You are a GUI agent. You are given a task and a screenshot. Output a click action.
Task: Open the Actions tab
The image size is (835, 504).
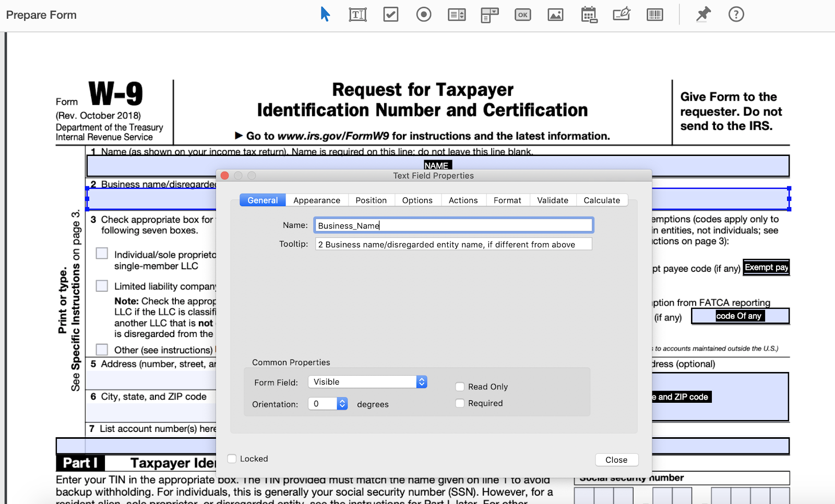463,200
